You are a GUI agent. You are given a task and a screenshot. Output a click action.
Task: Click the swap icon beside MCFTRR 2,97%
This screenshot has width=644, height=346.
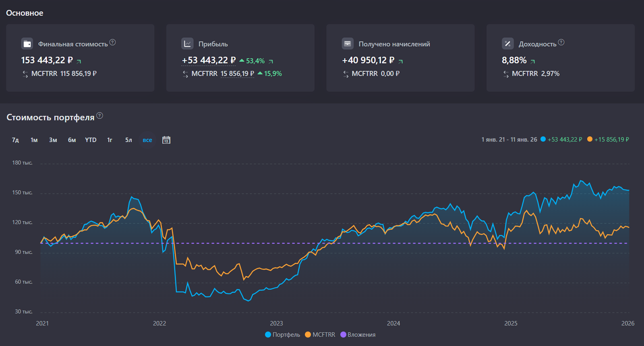click(x=506, y=74)
